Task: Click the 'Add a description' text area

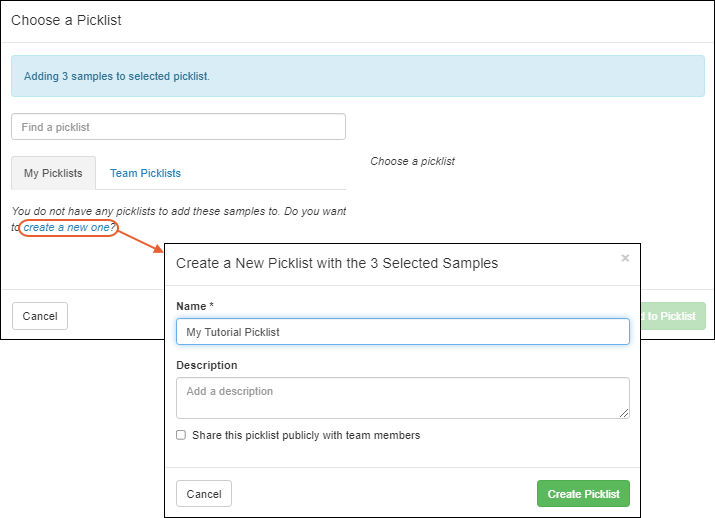Action: 402,397
